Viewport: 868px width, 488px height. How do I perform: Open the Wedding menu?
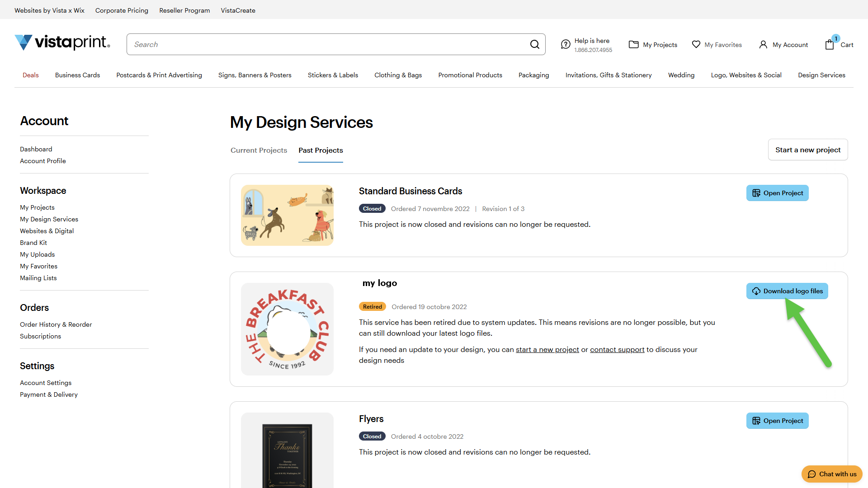[x=681, y=75]
